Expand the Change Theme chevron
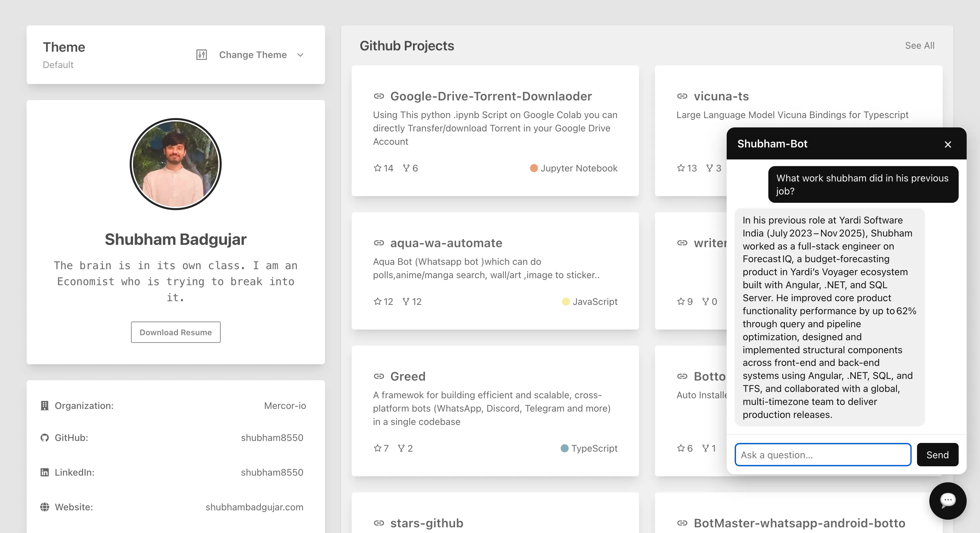 (x=300, y=55)
